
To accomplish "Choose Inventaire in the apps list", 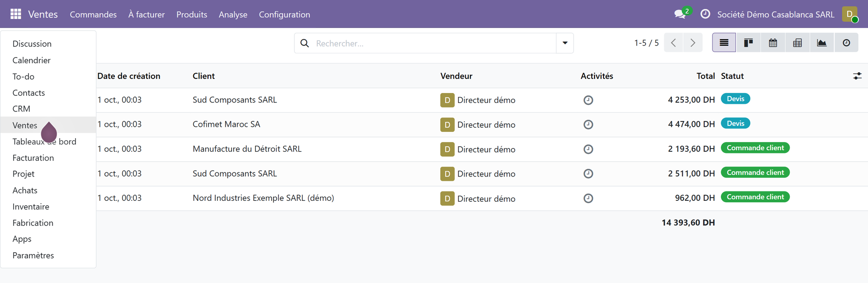I will [31, 207].
